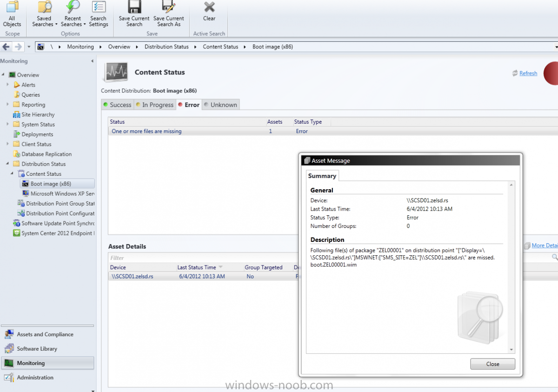The image size is (558, 392).
Task: Open Distribution Point Group Status node
Action: click(x=56, y=203)
